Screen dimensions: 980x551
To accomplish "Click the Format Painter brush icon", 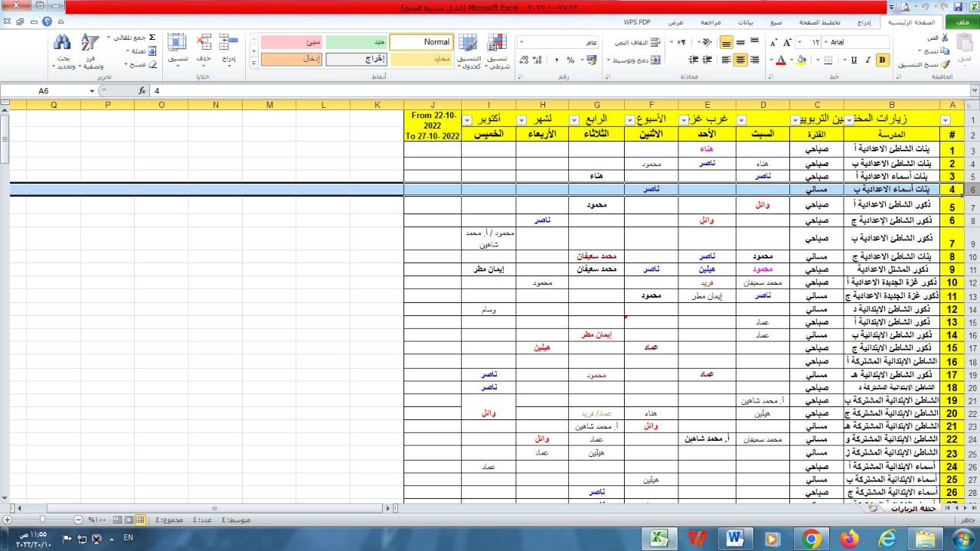I will click(x=945, y=65).
